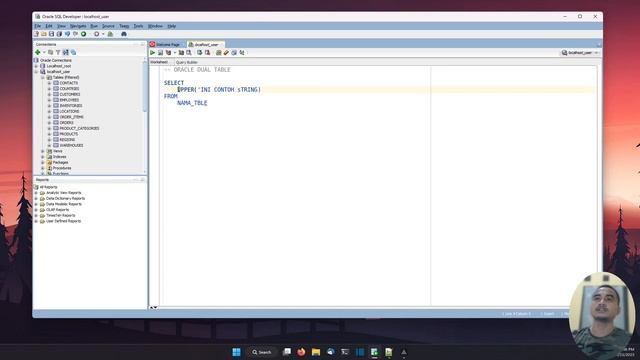640x360 pixels.
Task: Click the SELECT keyword in the editor
Action: (x=174, y=83)
